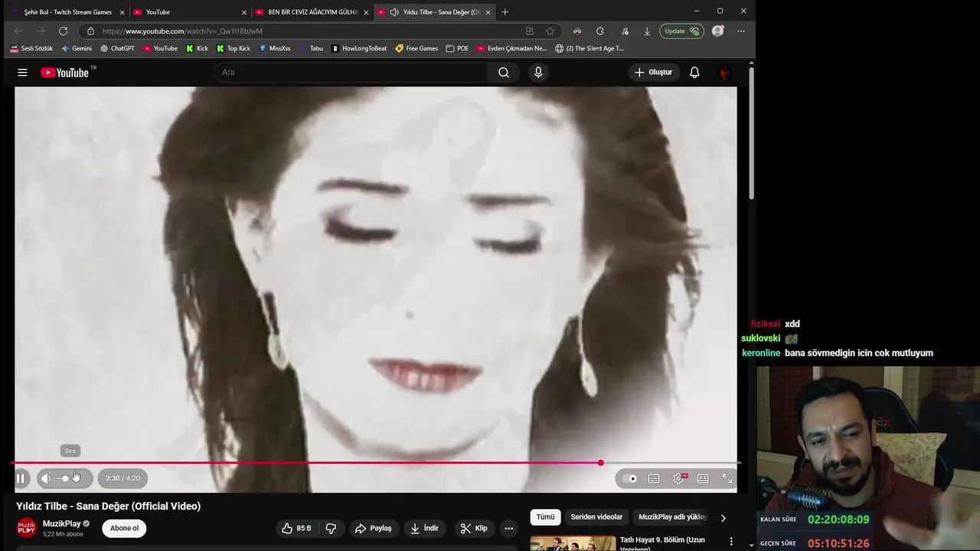Open the notifications bell
Image resolution: width=980 pixels, height=551 pixels.
[694, 73]
